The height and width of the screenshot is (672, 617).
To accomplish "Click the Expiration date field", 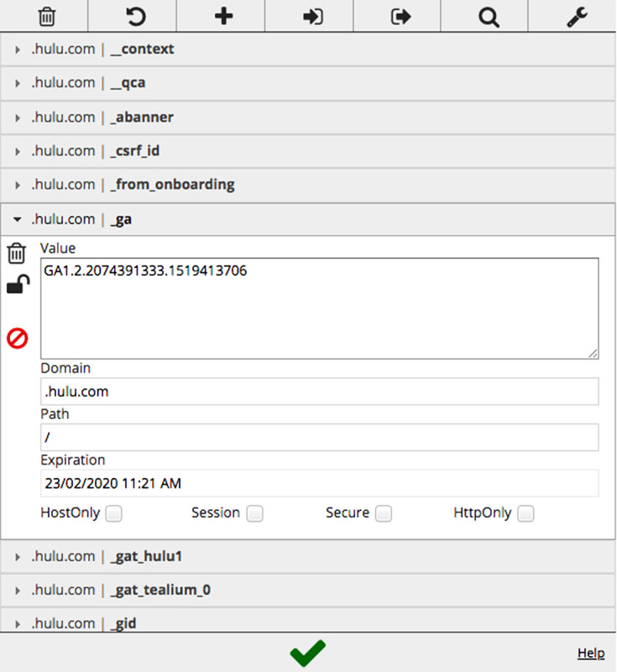I will [x=319, y=483].
